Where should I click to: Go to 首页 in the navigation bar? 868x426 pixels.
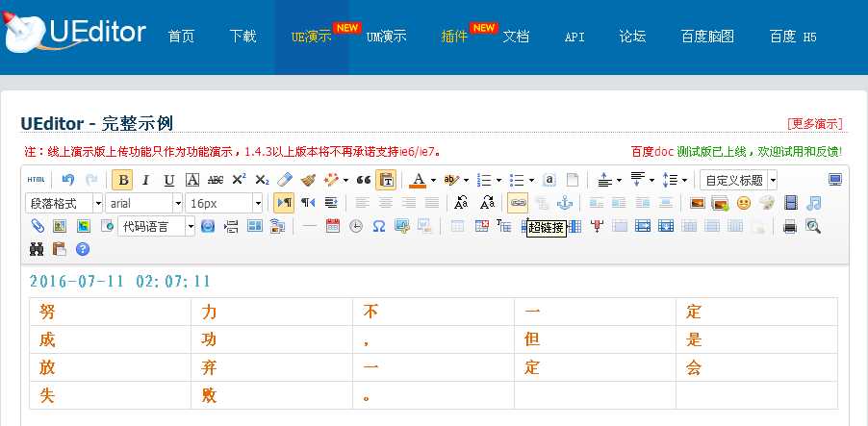(181, 38)
